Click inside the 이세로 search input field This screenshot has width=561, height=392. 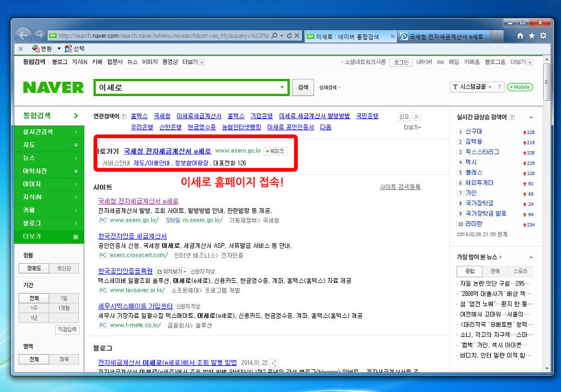[186, 88]
